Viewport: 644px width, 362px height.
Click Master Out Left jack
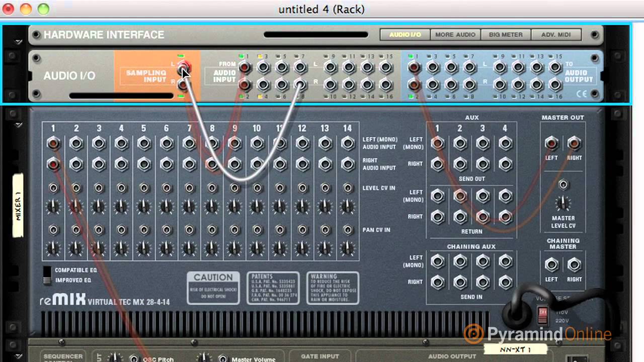point(552,144)
